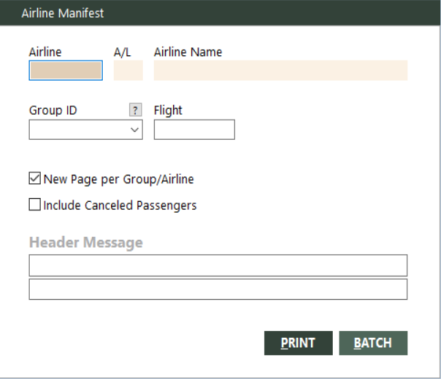
Task: Click the Airline code input field
Action: point(66,70)
